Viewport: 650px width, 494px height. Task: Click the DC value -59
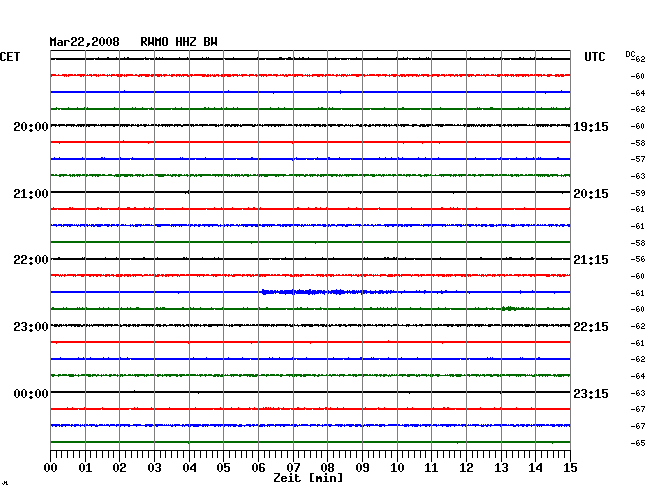[x=638, y=193]
